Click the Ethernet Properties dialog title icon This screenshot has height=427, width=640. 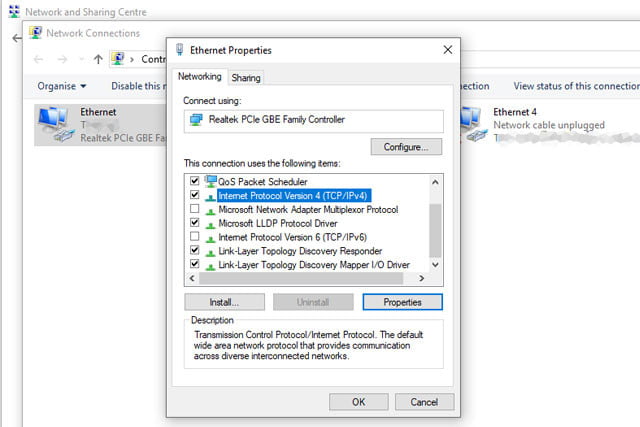(x=180, y=50)
